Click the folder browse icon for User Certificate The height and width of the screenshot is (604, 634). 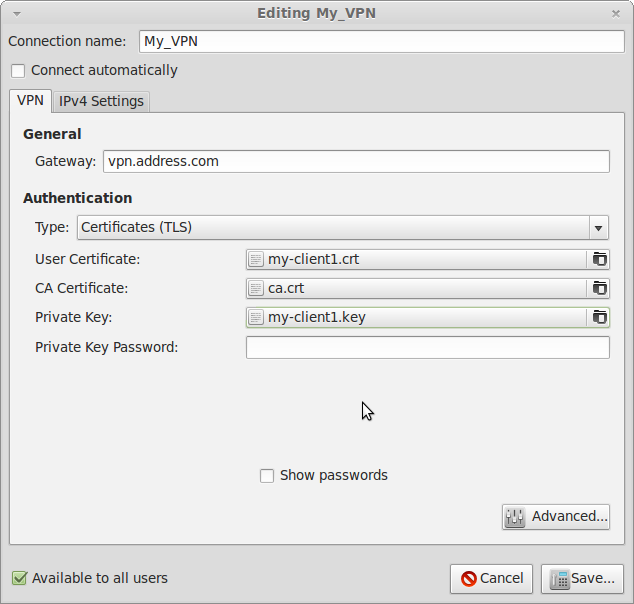(x=599, y=259)
